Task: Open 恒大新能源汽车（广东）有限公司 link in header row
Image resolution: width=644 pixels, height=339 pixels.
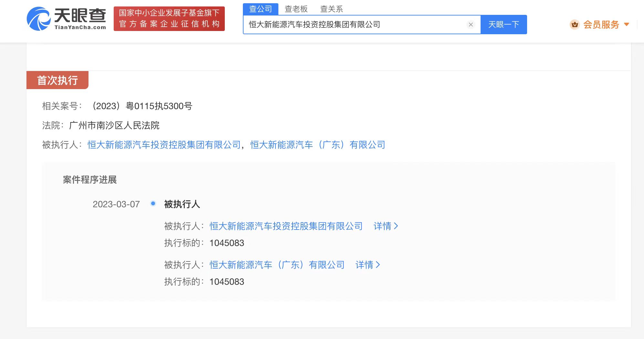Action: click(x=317, y=145)
